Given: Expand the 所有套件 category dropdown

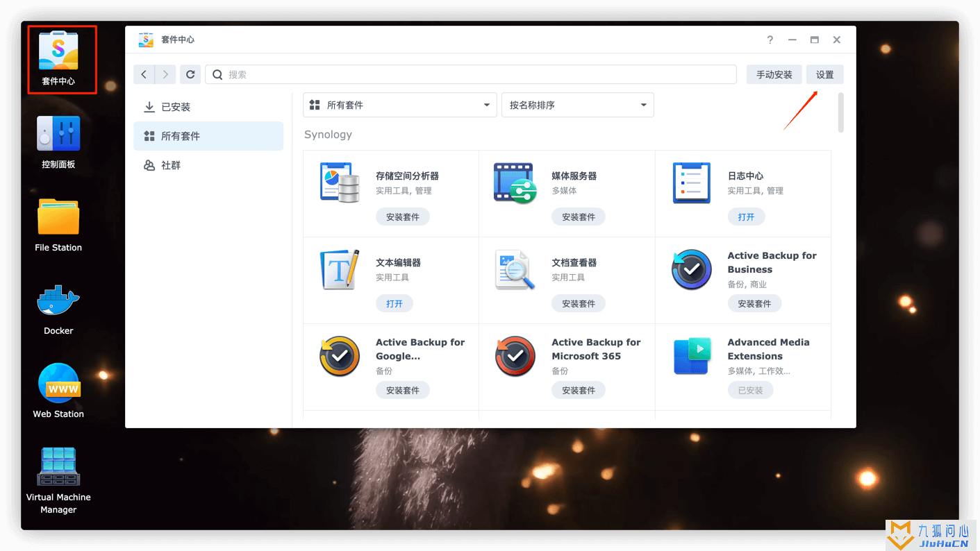Looking at the screenshot, I should click(400, 105).
